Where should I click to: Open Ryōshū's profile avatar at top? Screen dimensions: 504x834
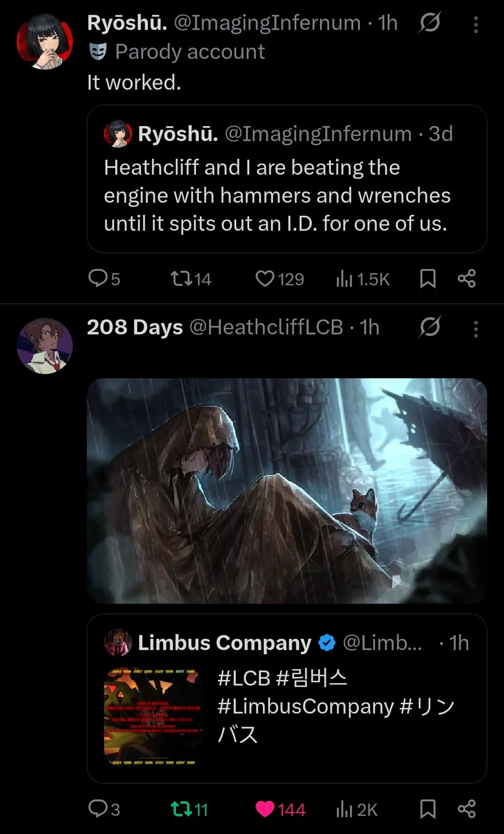[45, 41]
